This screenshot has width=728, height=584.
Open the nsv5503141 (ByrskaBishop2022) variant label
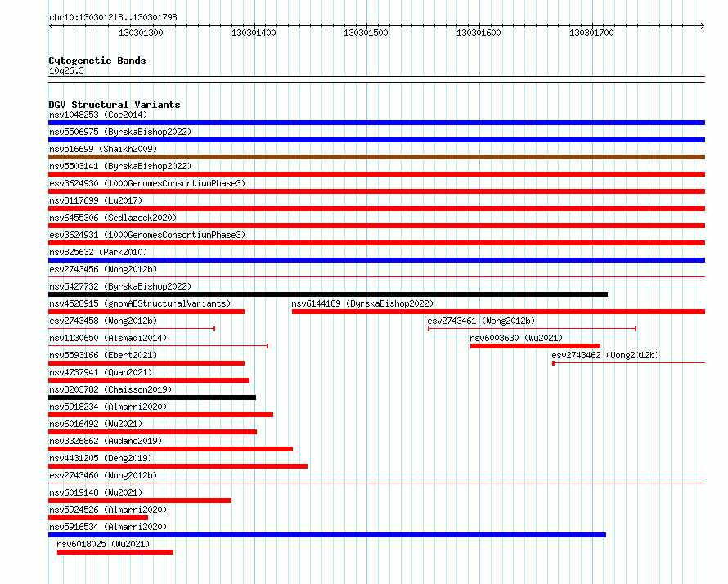(120, 166)
